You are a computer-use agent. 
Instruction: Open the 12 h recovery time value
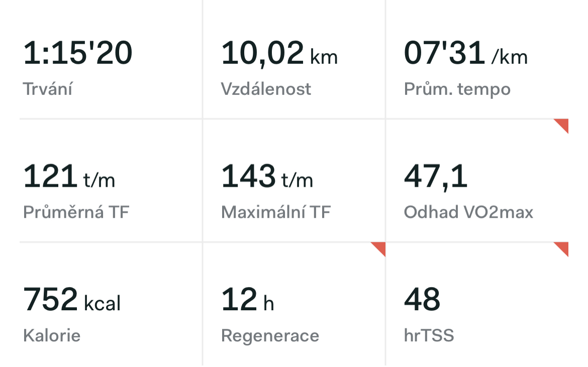(x=247, y=299)
